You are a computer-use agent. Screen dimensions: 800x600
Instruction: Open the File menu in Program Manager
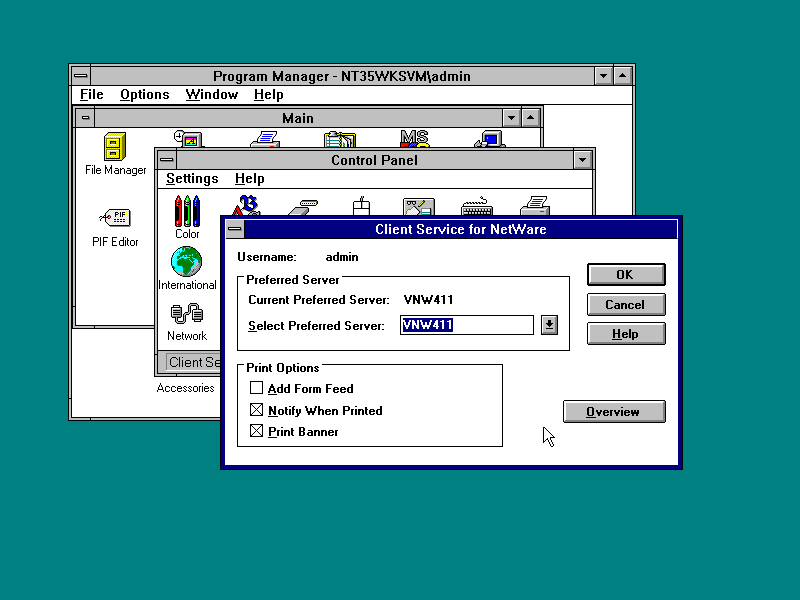92,94
